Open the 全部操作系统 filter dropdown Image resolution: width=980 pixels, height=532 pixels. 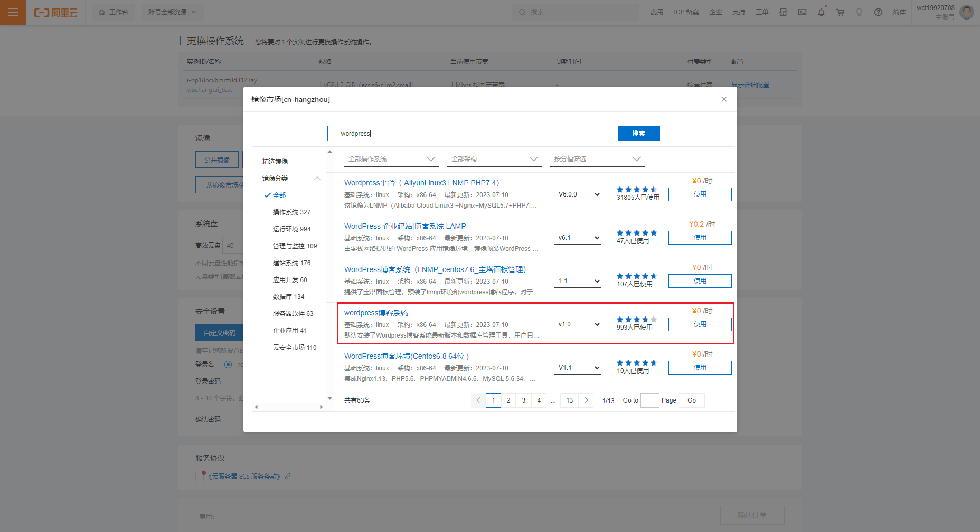click(x=392, y=159)
